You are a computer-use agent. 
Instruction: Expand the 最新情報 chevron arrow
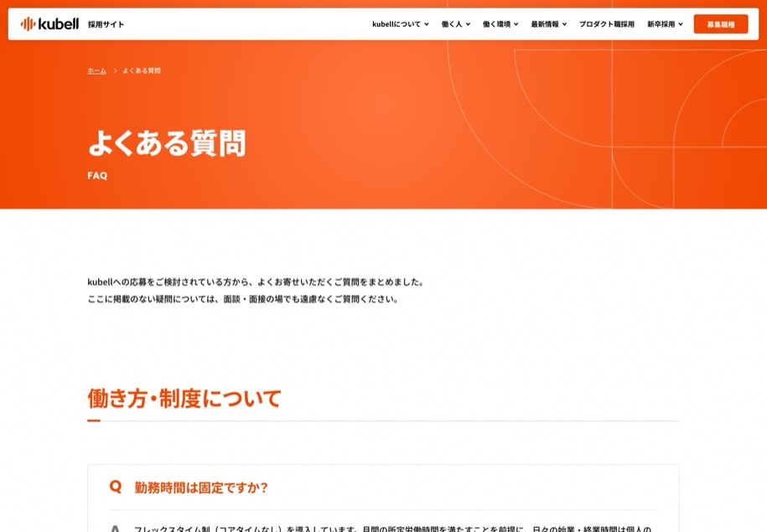[x=564, y=24]
